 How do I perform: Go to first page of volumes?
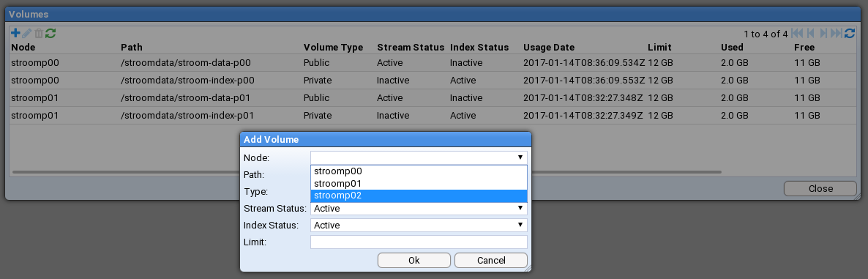tap(797, 34)
